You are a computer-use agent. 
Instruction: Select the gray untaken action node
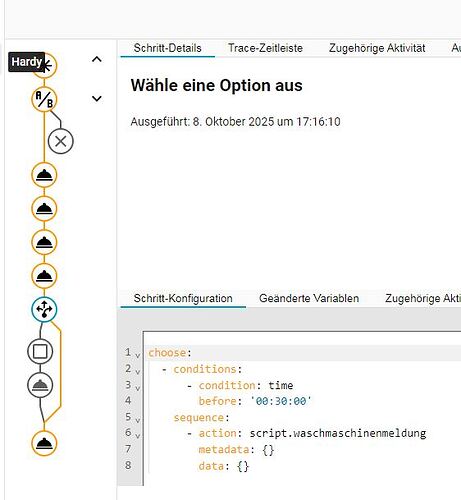[x=40, y=385]
